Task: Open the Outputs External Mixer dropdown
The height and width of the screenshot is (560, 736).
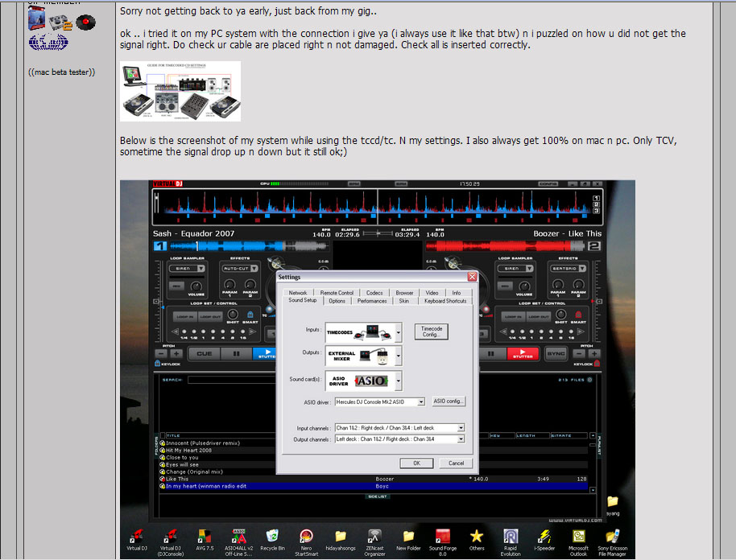Action: 398,356
